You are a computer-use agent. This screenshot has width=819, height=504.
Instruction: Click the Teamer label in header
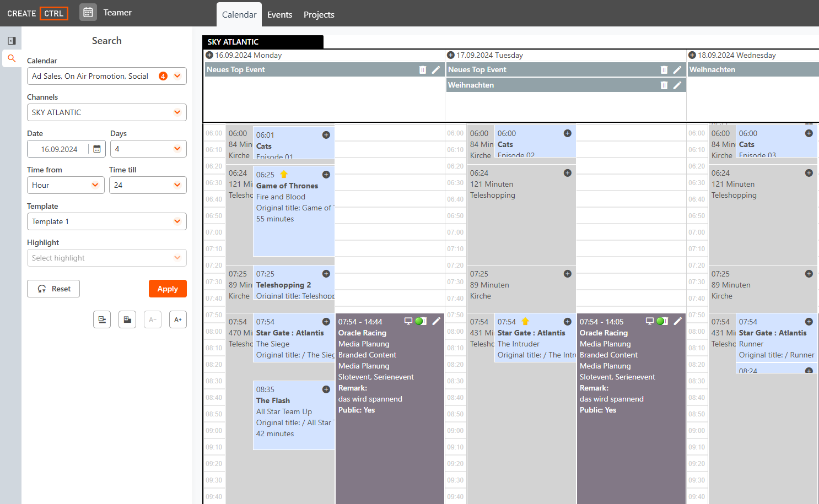[x=117, y=12]
